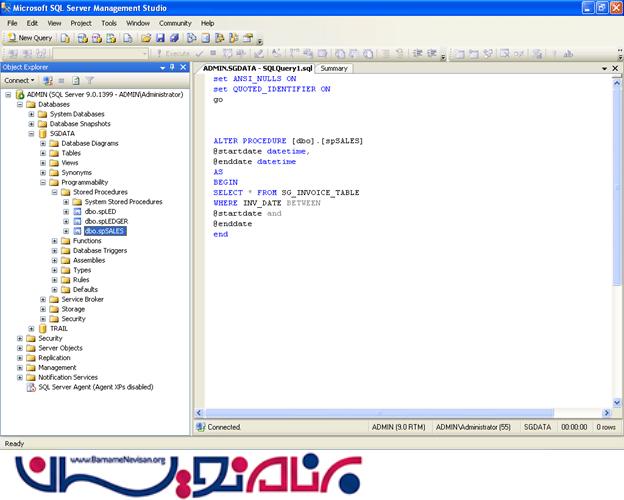Image resolution: width=624 pixels, height=500 pixels.
Task: Expand the TRAIL database node
Action: [31, 329]
